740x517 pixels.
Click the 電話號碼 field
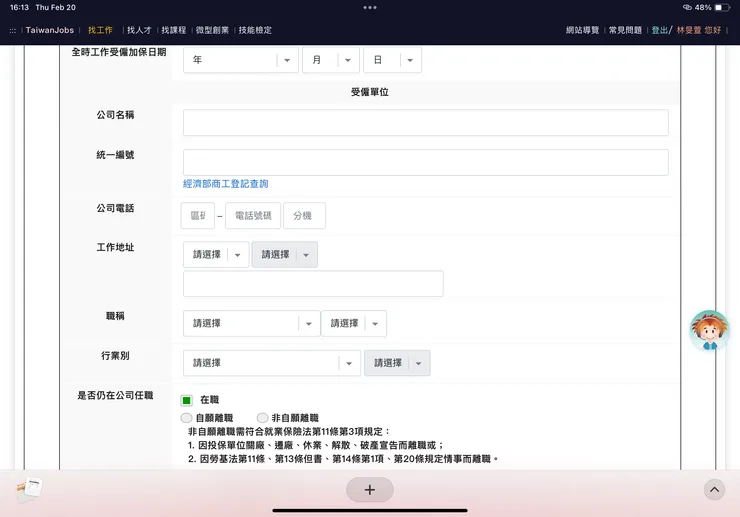tap(253, 216)
